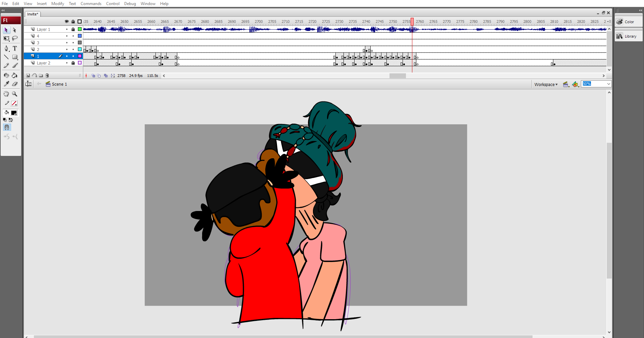
Task: Click the Edit Multiple Frames icon
Action: coord(106,76)
